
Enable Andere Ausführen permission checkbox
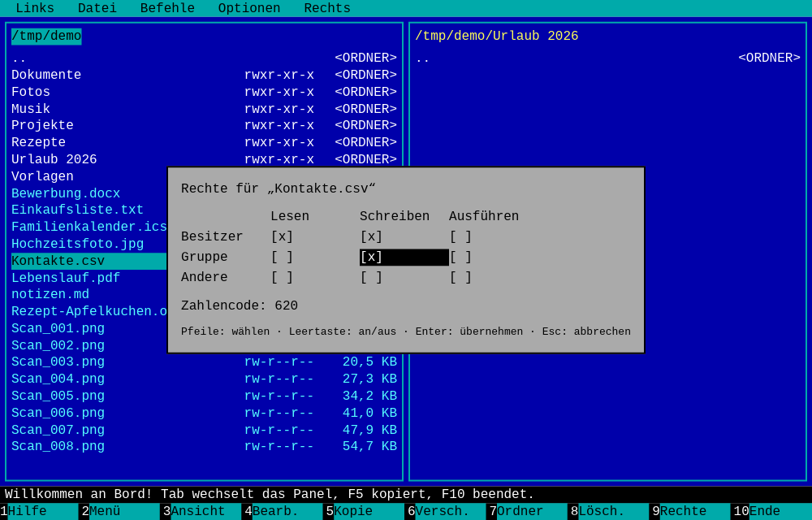(460, 277)
